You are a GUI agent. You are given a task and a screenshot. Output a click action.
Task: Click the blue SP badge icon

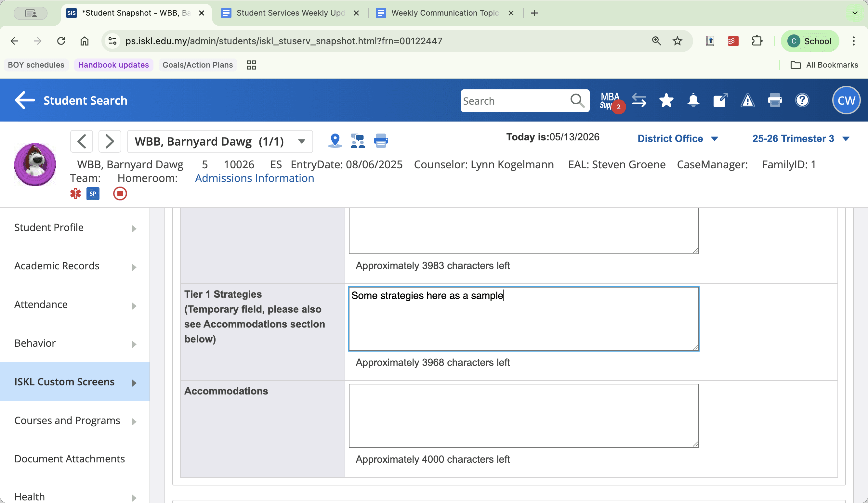(93, 193)
